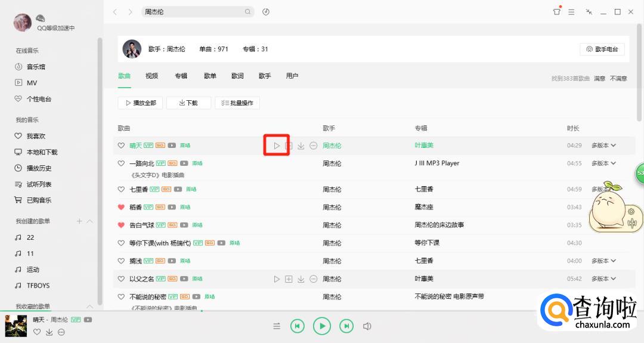Image resolution: width=644 pixels, height=343 pixels.
Task: Expand 多版本 versions for 晴天
Action: (603, 146)
